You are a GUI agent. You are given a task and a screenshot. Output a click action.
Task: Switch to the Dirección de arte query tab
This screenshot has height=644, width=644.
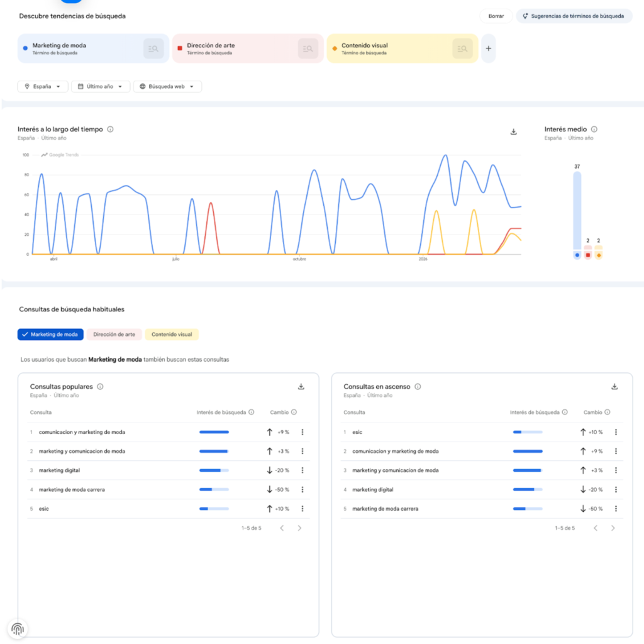coord(114,335)
